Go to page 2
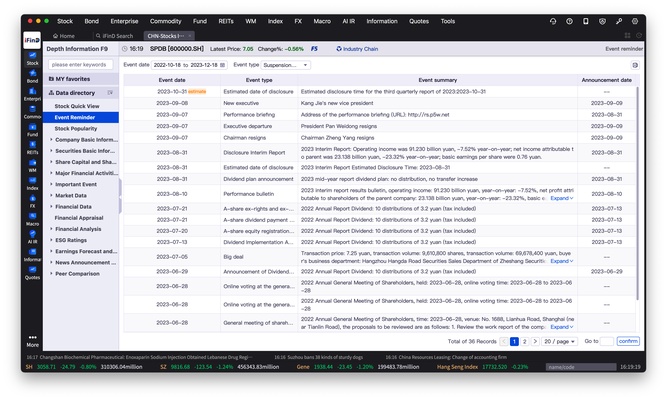This screenshot has height=400, width=667. (x=524, y=341)
